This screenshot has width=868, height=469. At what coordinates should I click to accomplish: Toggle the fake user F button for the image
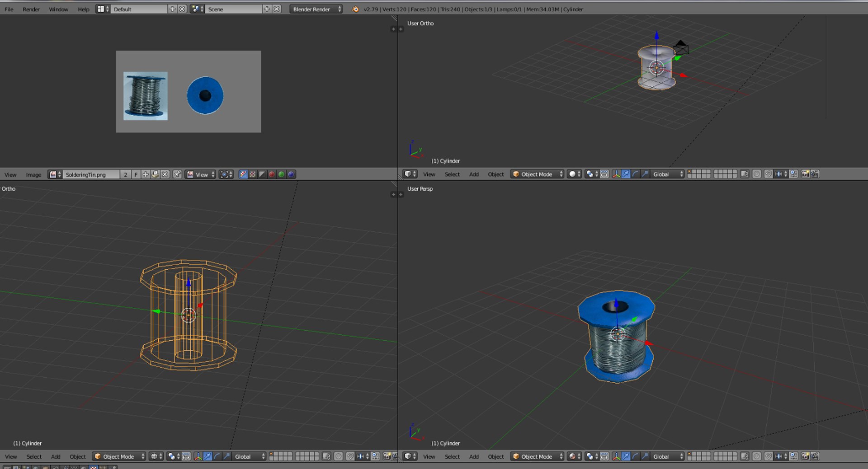point(136,174)
